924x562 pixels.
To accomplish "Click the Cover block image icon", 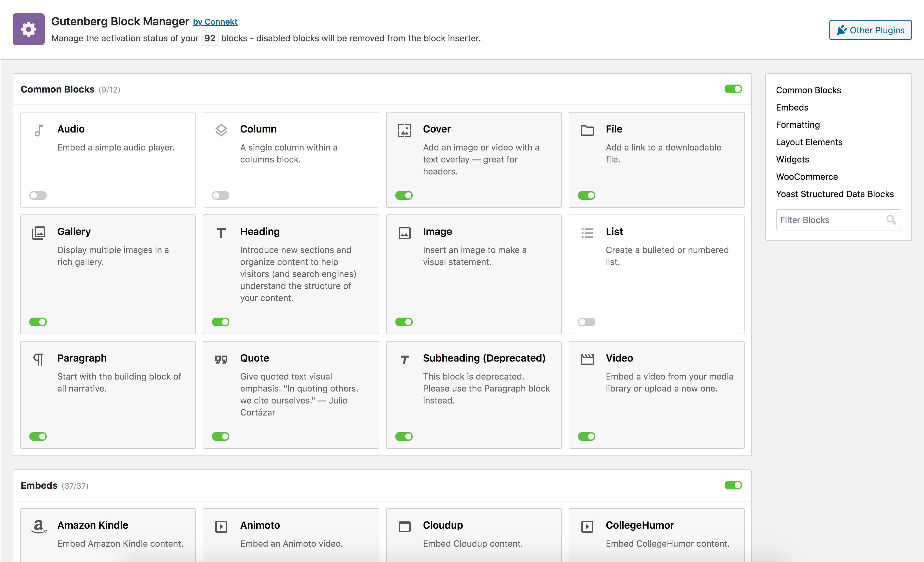I will pyautogui.click(x=404, y=130).
